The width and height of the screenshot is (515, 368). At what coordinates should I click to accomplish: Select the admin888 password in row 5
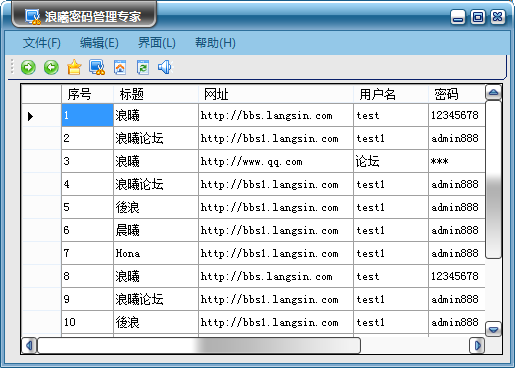coord(457,207)
